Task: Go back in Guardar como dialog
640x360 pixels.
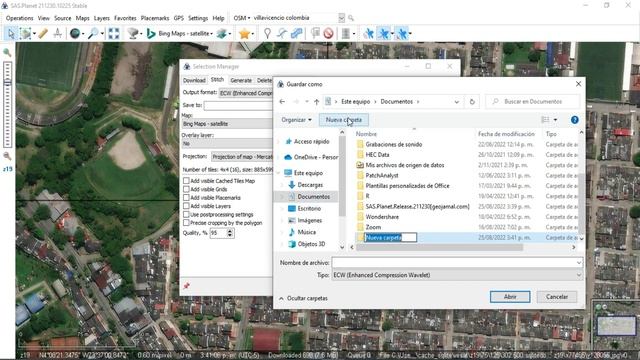Action: pyautogui.click(x=282, y=102)
